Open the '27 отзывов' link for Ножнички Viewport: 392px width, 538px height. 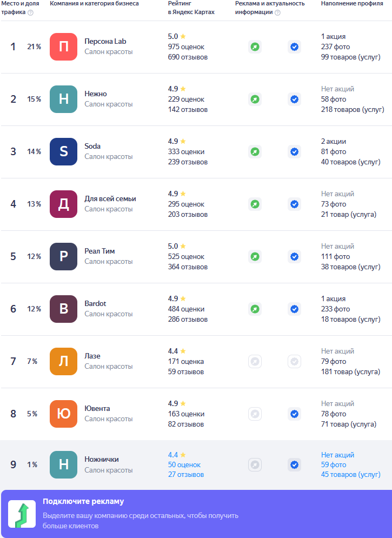pos(185,475)
